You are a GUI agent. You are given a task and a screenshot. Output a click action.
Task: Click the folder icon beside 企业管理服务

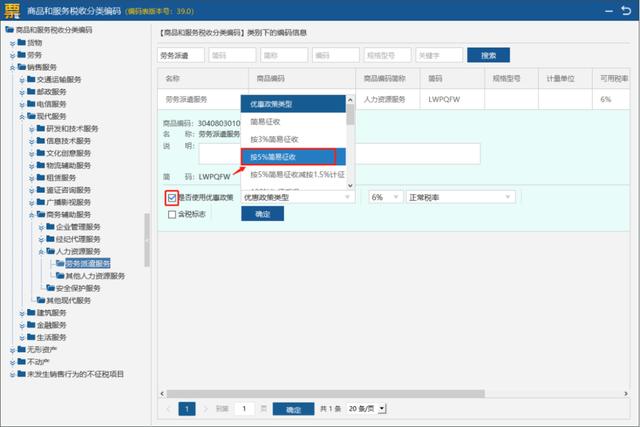(51, 226)
